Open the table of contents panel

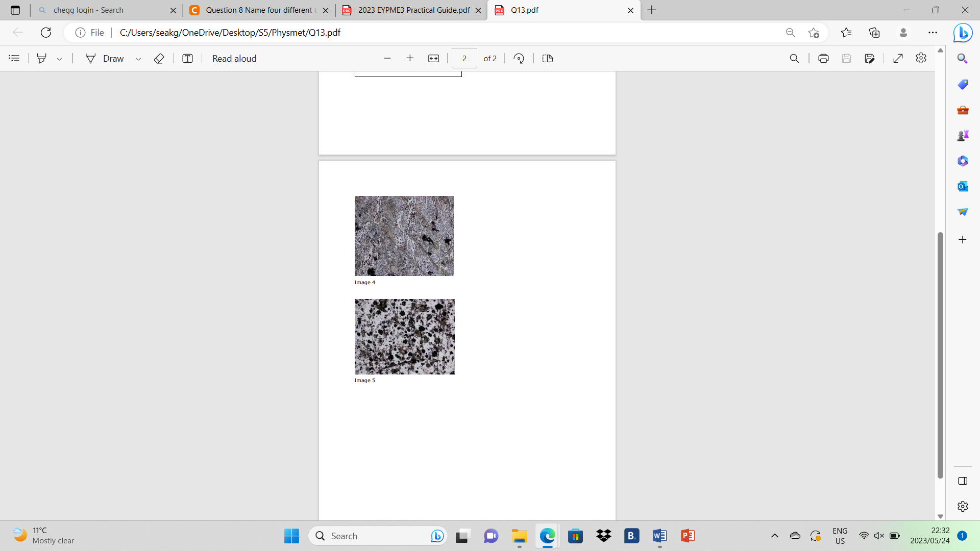click(14, 58)
